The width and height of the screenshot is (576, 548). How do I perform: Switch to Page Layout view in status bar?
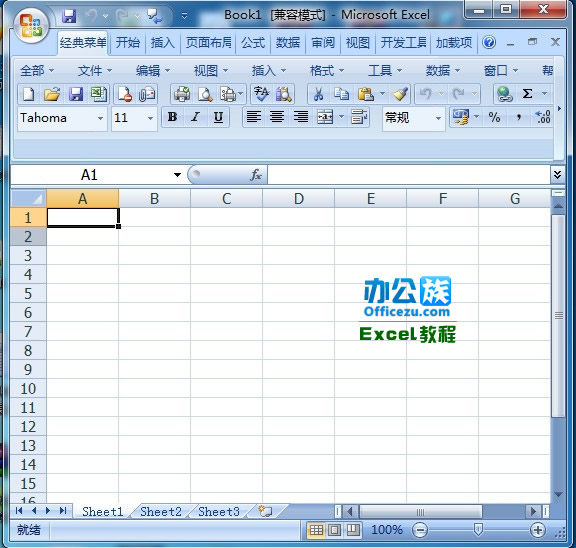coord(334,530)
